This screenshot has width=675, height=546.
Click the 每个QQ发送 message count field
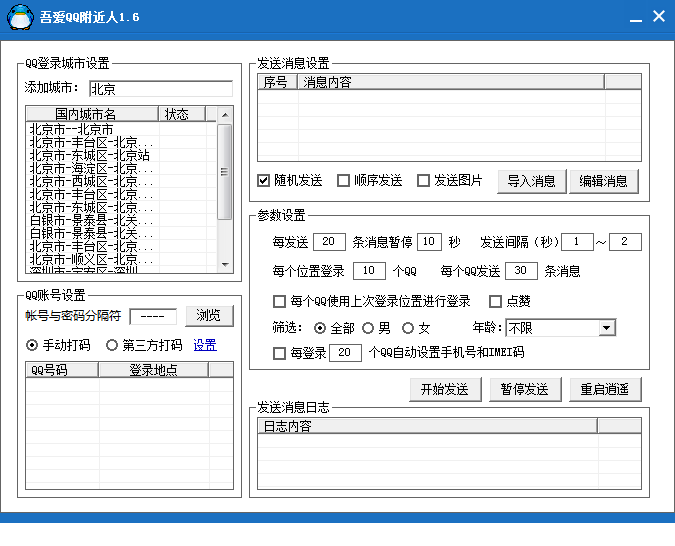[521, 271]
